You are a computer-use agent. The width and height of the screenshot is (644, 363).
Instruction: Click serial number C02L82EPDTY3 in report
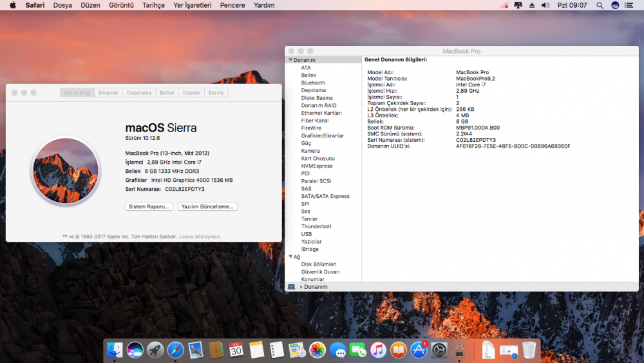(476, 140)
